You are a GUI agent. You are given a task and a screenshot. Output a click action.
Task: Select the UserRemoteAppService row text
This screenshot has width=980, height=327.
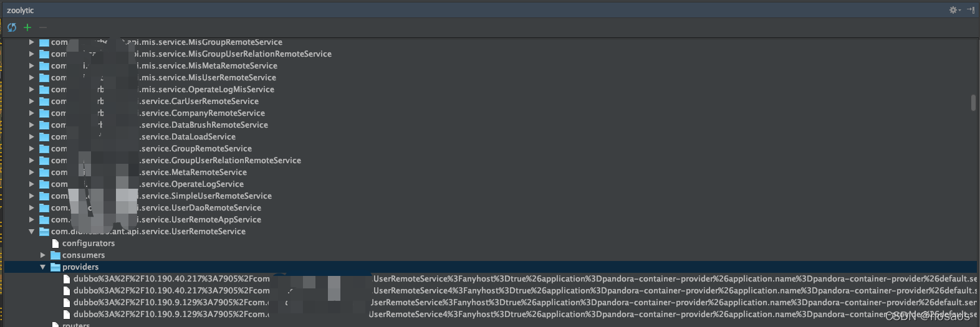tap(156, 220)
